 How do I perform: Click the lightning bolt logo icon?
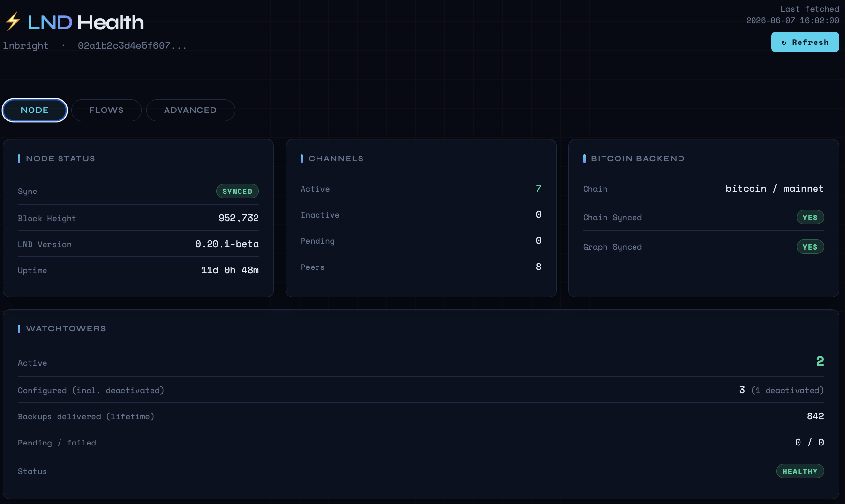point(13,21)
